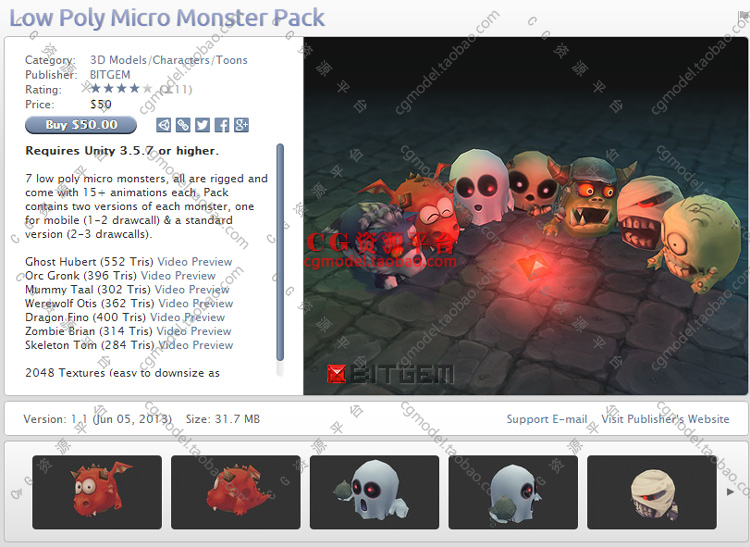
Task: Click the Support E-mail link
Action: 547,419
